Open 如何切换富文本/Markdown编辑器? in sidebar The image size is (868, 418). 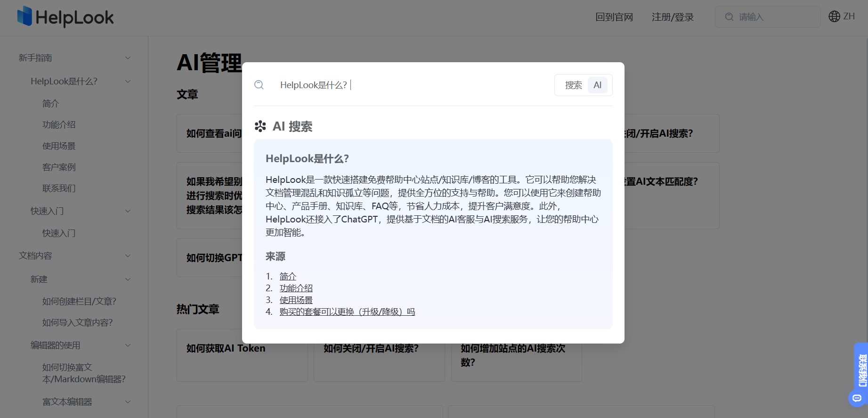coord(84,373)
